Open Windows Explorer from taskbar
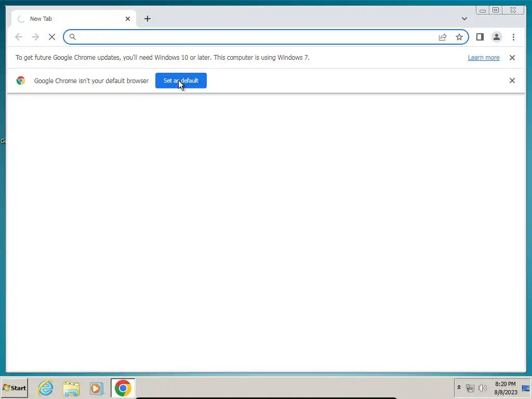 [x=71, y=389]
